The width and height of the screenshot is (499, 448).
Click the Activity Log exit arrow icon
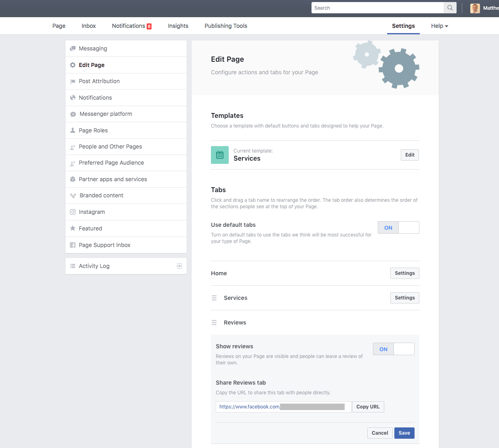179,266
